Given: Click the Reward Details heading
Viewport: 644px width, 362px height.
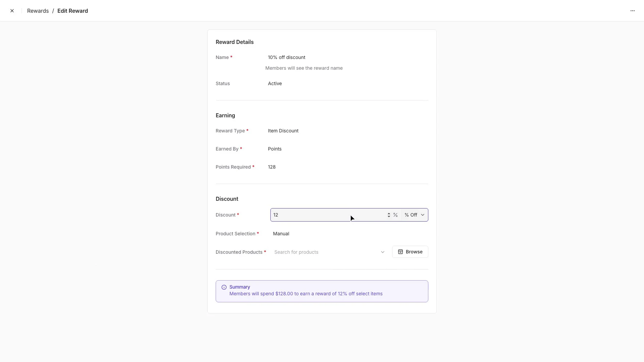Looking at the screenshot, I should pyautogui.click(x=234, y=42).
